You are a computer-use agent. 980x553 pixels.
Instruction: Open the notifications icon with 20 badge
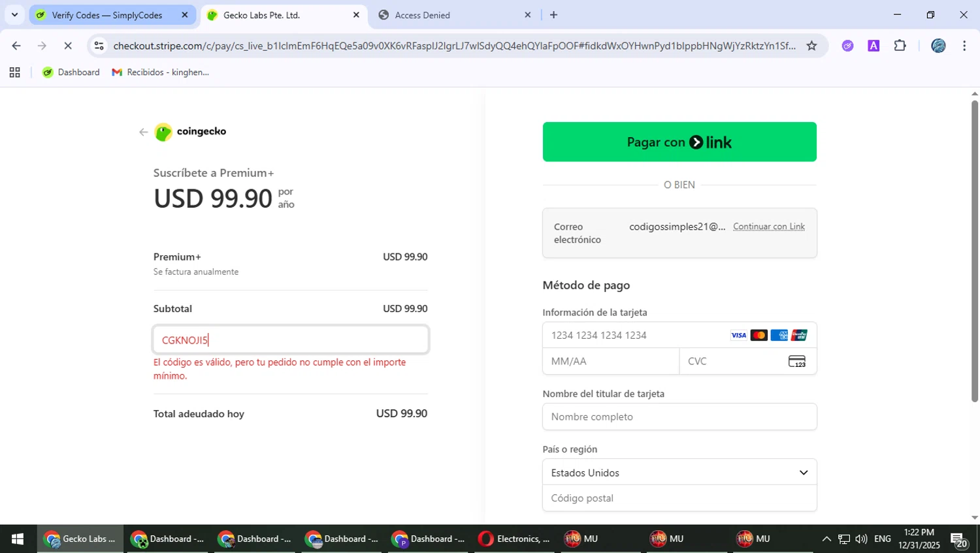click(x=960, y=540)
